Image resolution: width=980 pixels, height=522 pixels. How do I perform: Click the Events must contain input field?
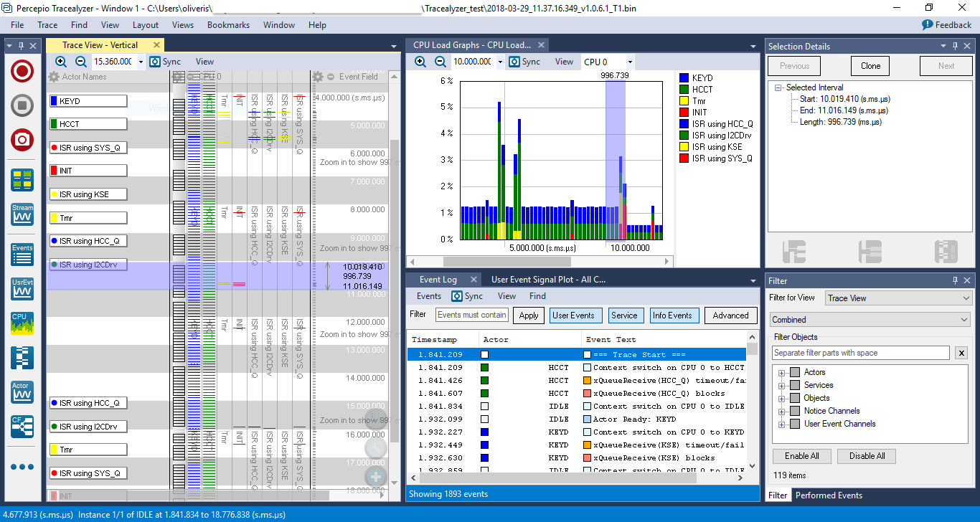point(472,315)
